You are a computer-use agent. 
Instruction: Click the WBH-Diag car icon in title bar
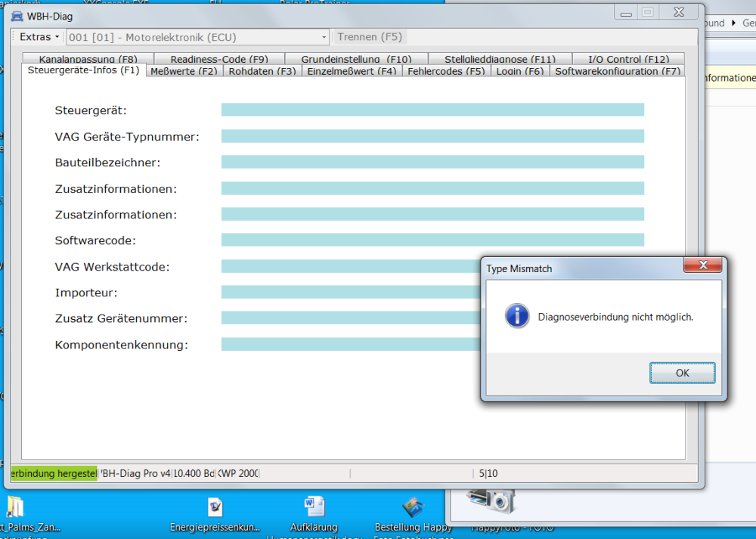[17, 16]
